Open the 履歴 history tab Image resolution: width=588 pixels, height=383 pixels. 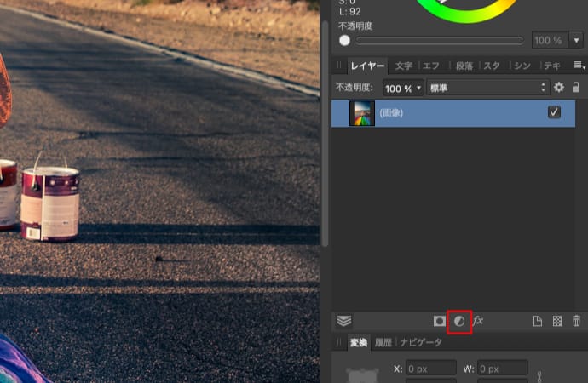coord(383,342)
